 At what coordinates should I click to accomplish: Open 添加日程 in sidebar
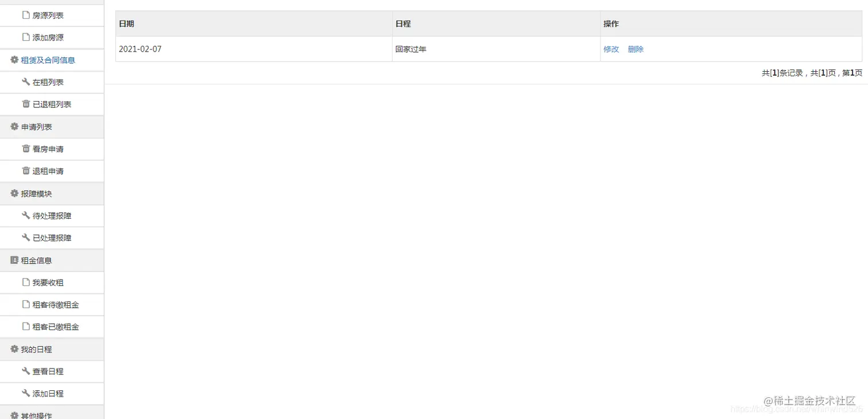point(52,393)
